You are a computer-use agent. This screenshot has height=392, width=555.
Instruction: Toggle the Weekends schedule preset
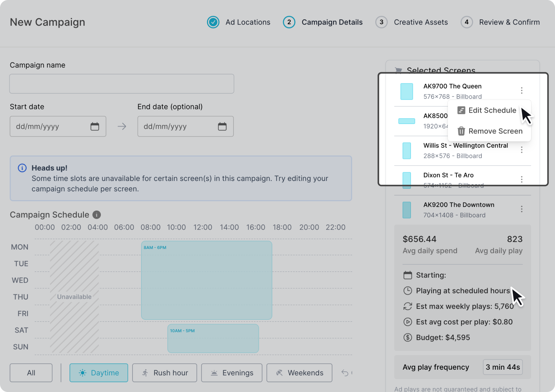tap(299, 373)
